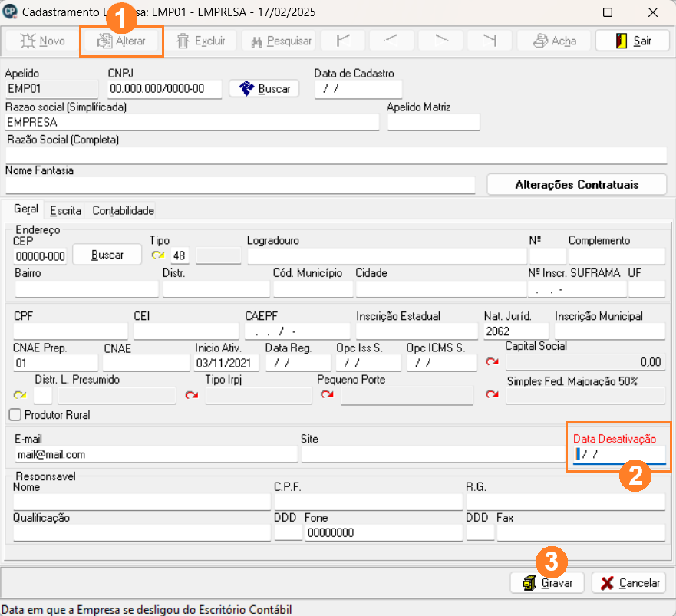This screenshot has width=676, height=616.
Task: Click Razão Social (Completa) field
Action: point(336,155)
